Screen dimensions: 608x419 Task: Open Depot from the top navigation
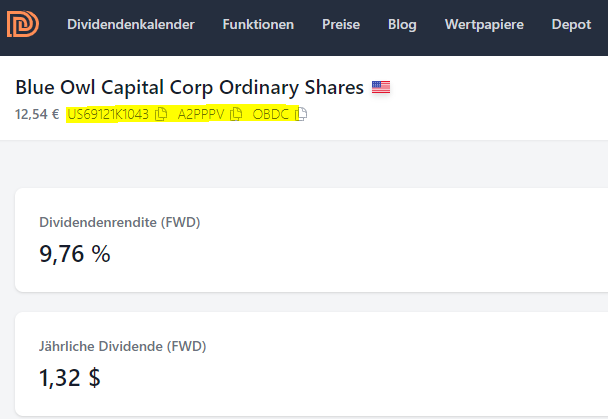(571, 24)
